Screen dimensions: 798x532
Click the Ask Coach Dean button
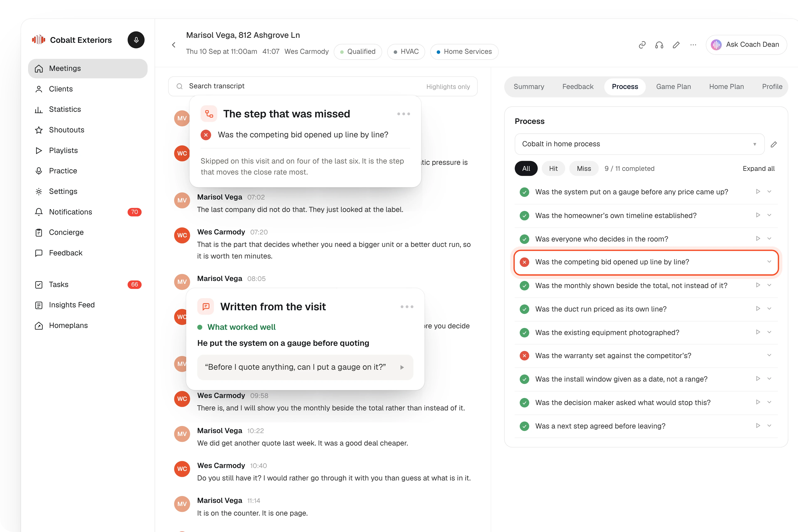pos(746,45)
